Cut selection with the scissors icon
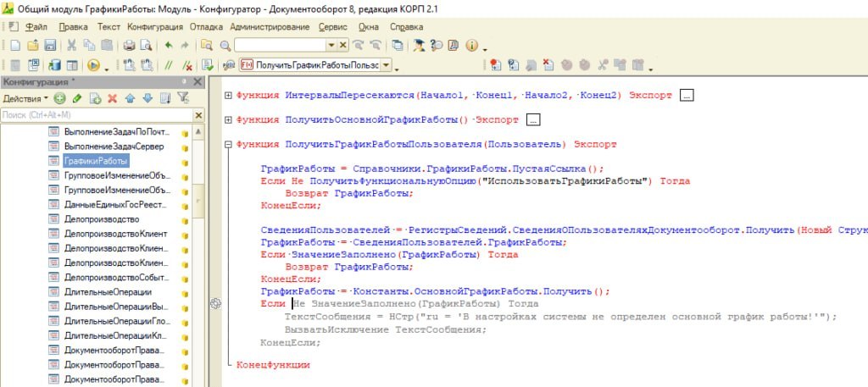 tap(72, 46)
